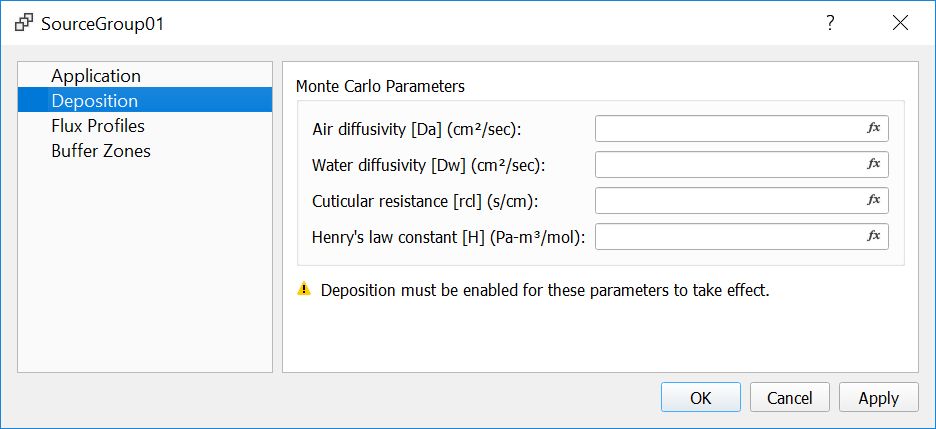Select the Application page
This screenshot has height=429, width=936.
(96, 76)
